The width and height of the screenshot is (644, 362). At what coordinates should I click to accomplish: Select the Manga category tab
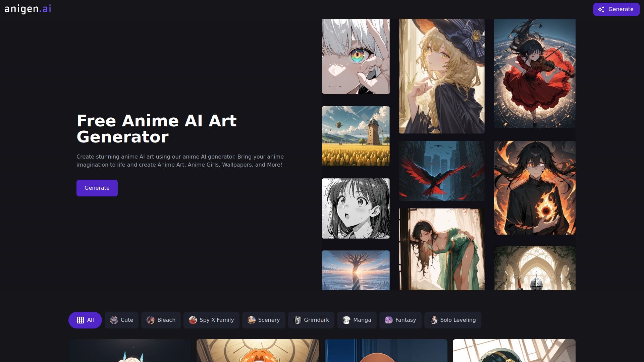point(357,320)
